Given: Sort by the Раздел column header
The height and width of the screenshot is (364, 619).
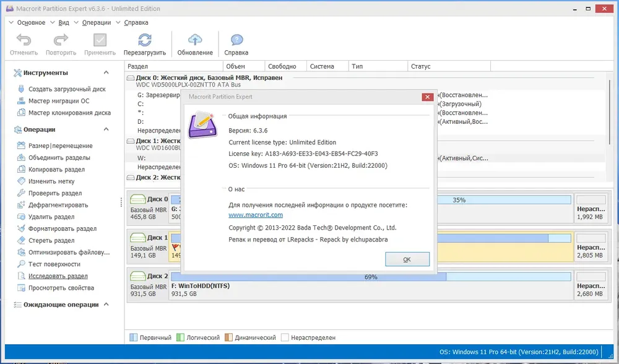Looking at the screenshot, I should 174,66.
